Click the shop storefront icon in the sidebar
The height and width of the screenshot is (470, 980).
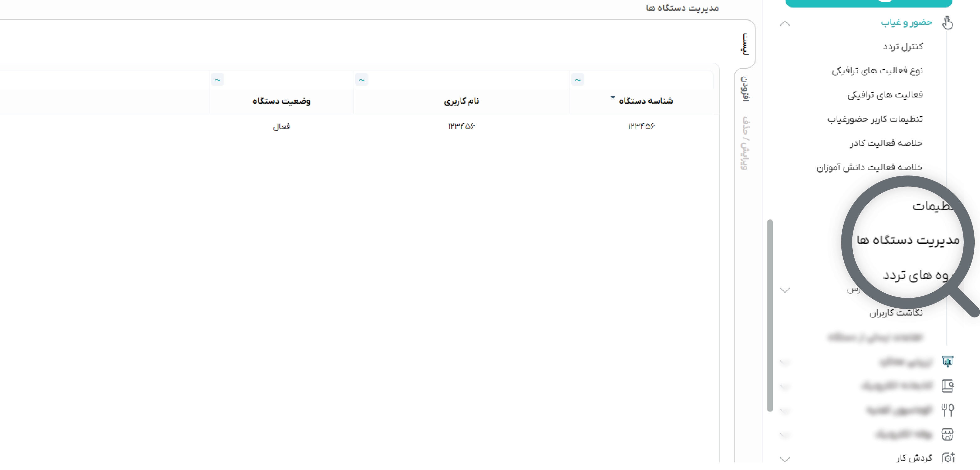948,434
